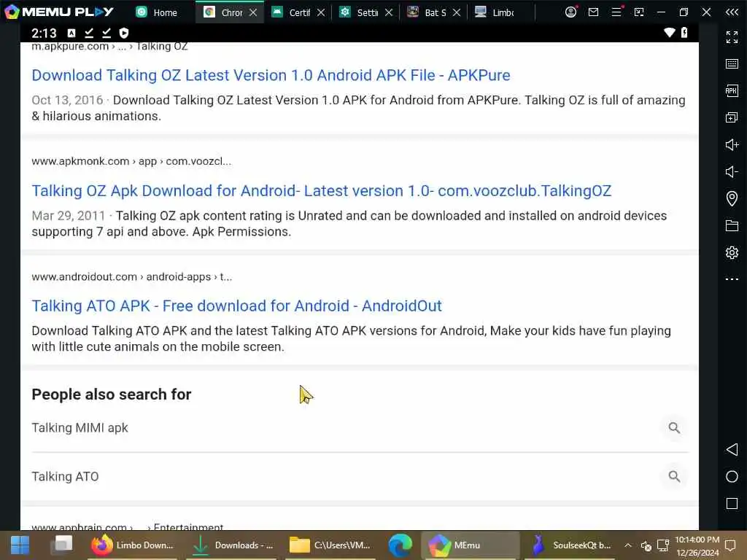Open the apkmonk Talking OZ Apk link
Image resolution: width=747 pixels, height=560 pixels.
(321, 191)
